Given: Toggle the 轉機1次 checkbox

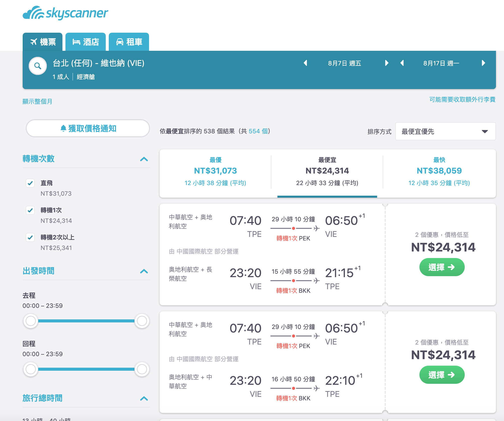Looking at the screenshot, I should pos(30,210).
